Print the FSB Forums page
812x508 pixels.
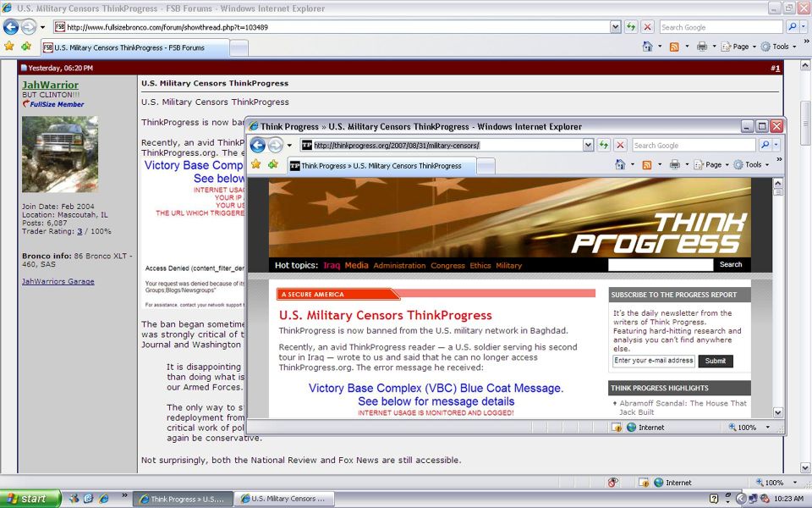click(x=702, y=47)
